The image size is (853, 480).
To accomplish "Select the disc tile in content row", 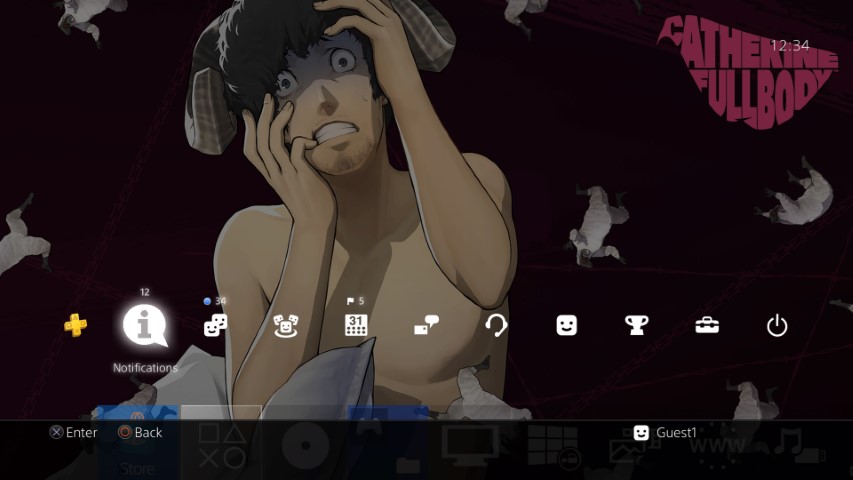I will [x=304, y=445].
